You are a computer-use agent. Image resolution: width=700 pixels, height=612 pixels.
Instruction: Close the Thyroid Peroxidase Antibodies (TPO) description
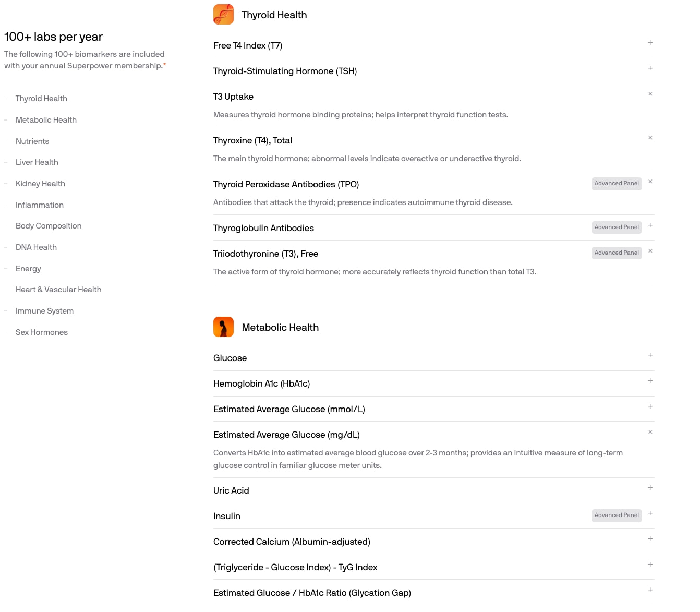[x=650, y=182]
